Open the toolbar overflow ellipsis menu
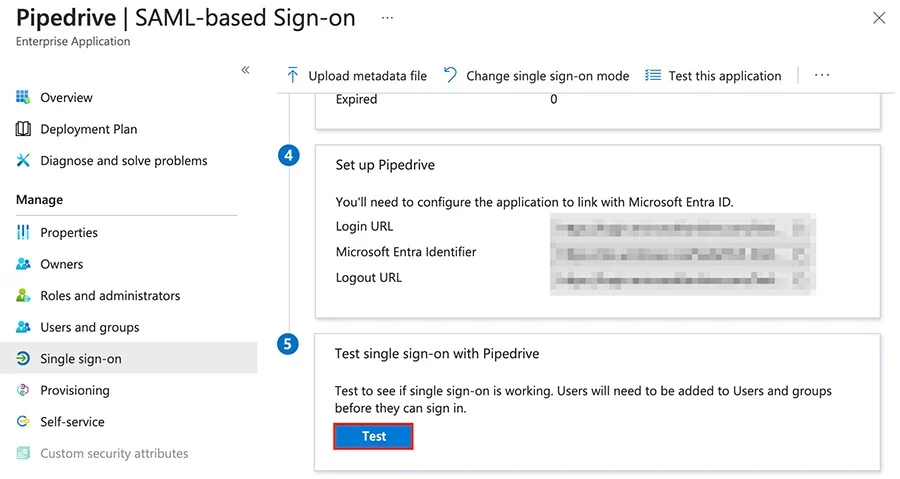 (822, 75)
